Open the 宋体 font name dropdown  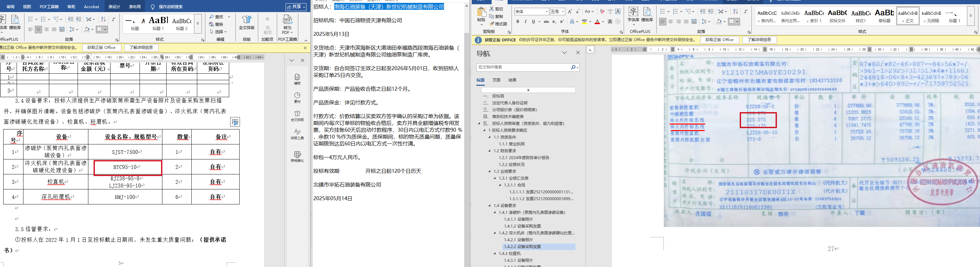(547, 11)
